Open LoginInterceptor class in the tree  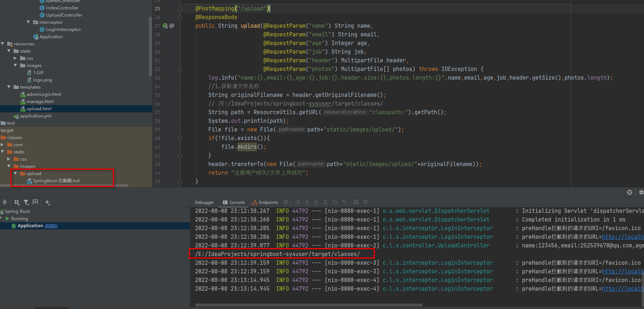[x=63, y=30]
